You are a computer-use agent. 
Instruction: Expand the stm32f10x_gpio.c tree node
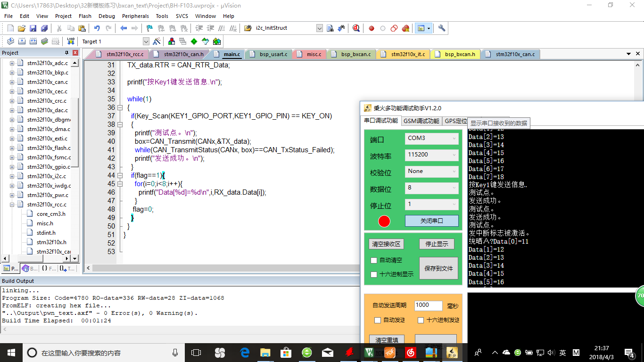tap(12, 167)
